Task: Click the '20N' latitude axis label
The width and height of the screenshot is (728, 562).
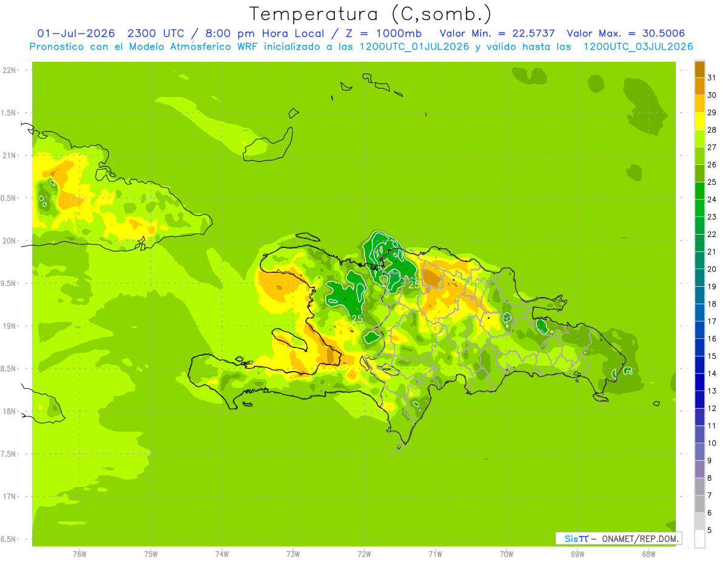Action: tap(10, 241)
